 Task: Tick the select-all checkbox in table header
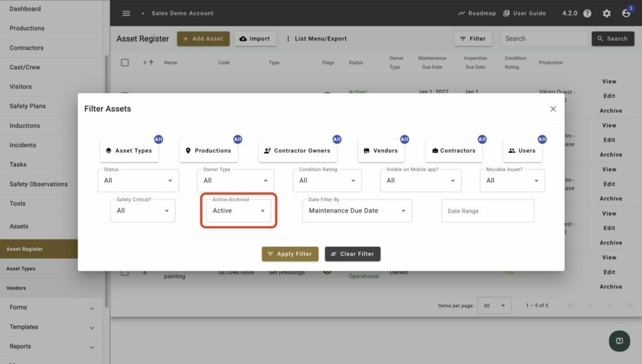click(x=125, y=63)
